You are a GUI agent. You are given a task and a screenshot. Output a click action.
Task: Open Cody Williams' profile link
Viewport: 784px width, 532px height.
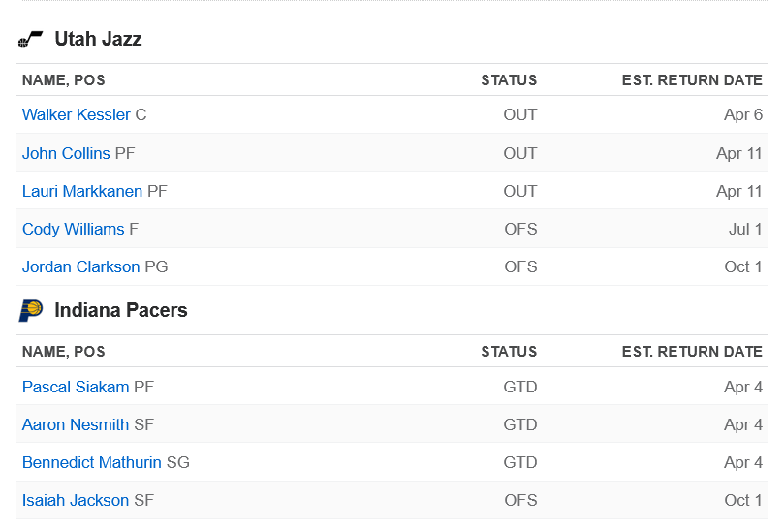pyautogui.click(x=73, y=230)
